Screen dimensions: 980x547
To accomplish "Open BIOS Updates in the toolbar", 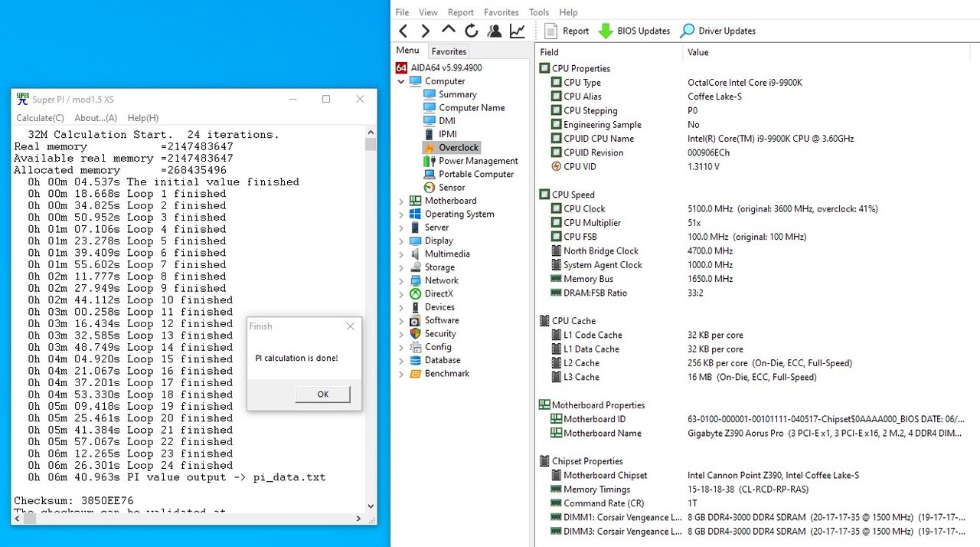I will [634, 31].
